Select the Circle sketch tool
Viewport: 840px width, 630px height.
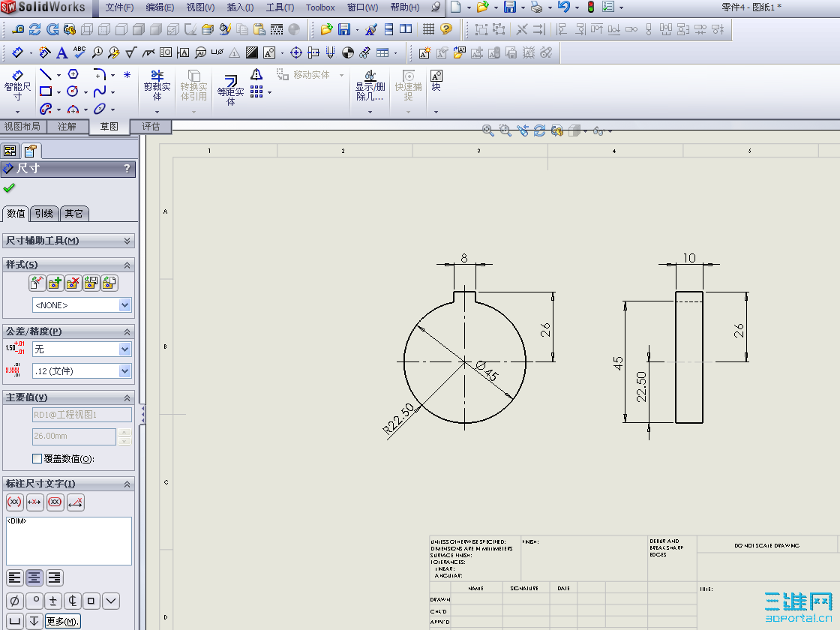73,91
